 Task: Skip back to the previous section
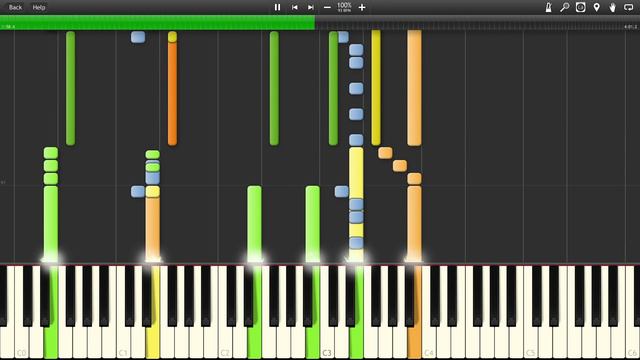tap(294, 7)
